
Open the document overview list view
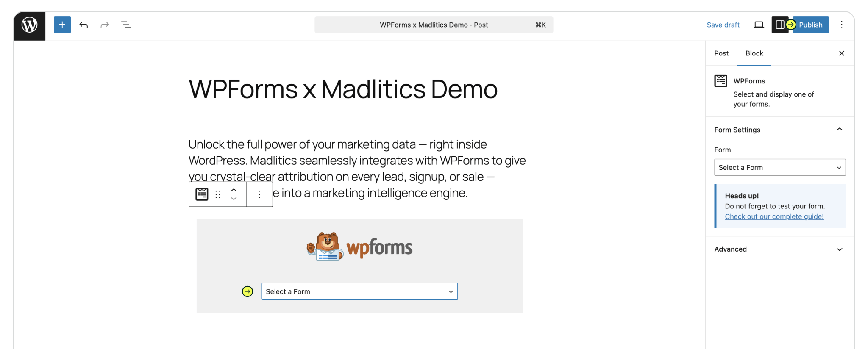[126, 25]
